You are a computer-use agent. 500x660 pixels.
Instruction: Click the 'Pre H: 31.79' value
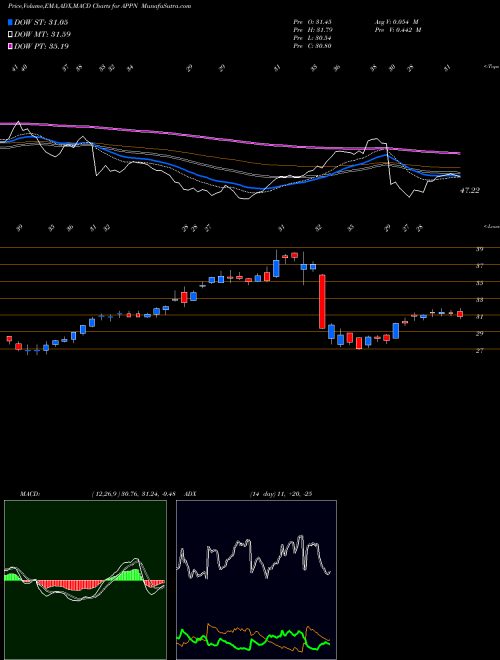click(x=313, y=30)
